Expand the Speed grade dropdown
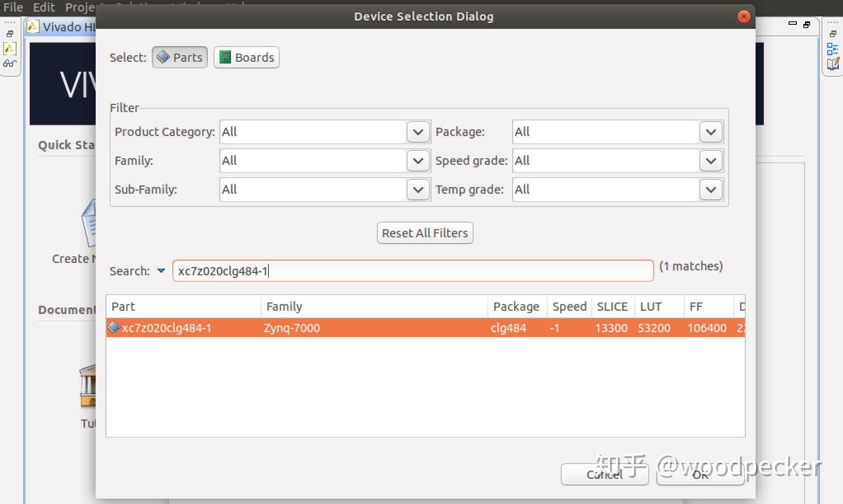Image resolution: width=843 pixels, height=504 pixels. pos(711,161)
